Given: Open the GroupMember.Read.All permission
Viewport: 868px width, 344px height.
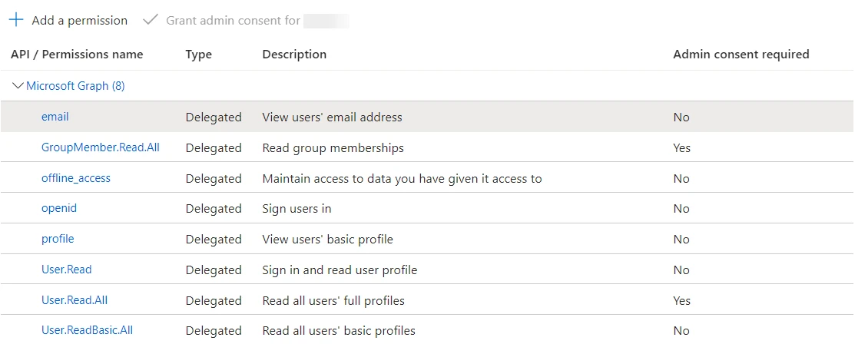Looking at the screenshot, I should (100, 147).
